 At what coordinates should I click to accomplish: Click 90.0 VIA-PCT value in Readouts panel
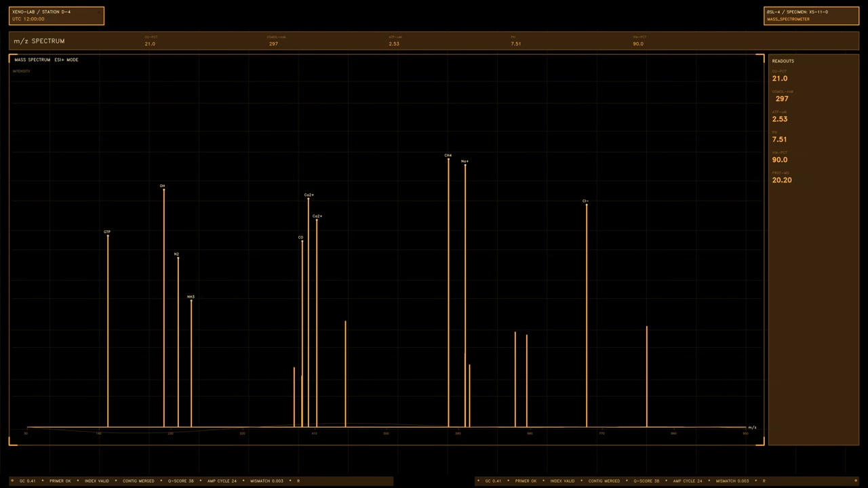click(x=780, y=160)
